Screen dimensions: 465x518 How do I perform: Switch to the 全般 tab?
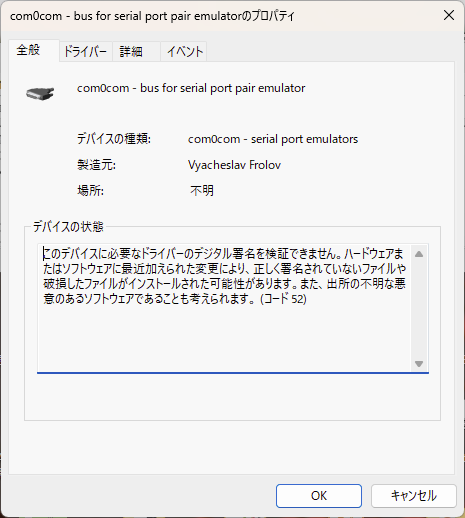tap(29, 50)
